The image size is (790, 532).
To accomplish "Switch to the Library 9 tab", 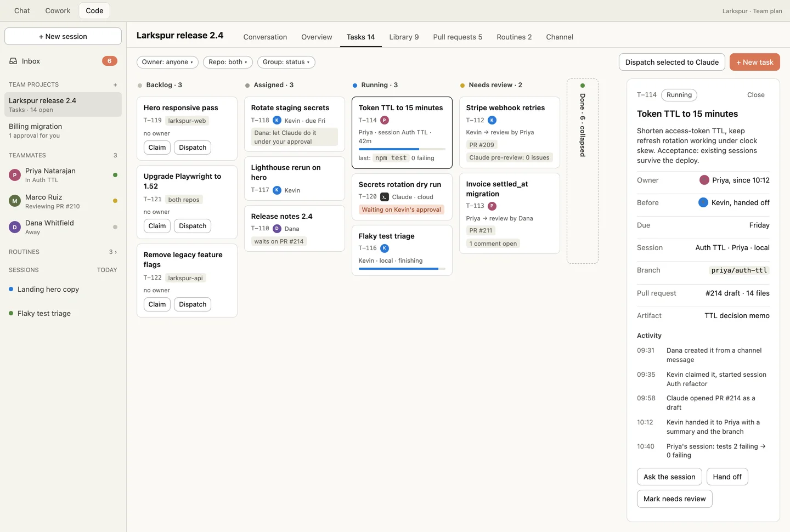I will point(404,37).
